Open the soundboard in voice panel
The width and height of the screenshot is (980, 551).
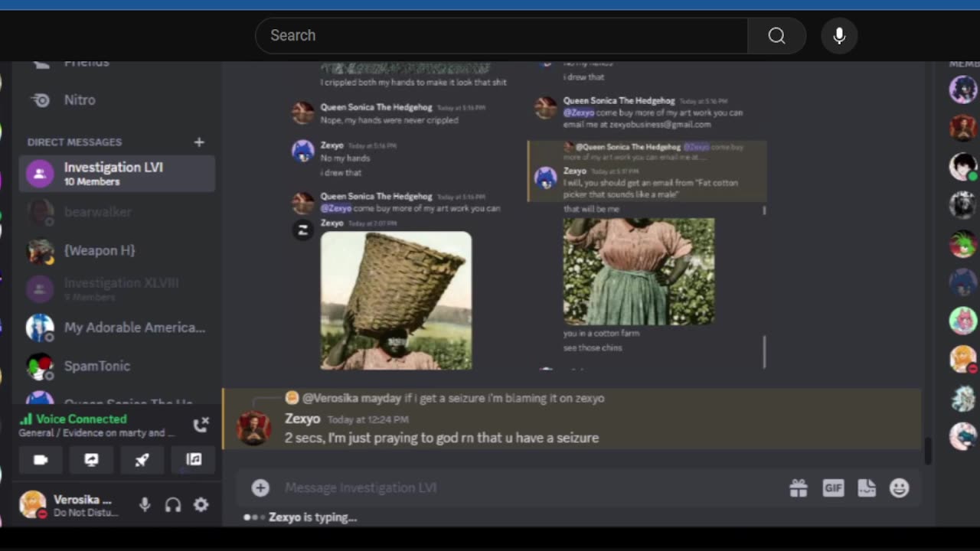point(194,460)
